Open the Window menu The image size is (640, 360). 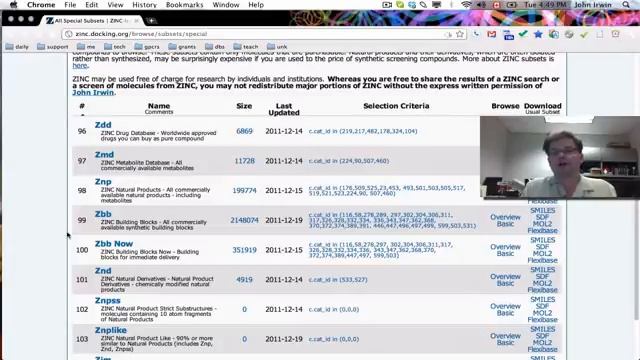(226, 5)
